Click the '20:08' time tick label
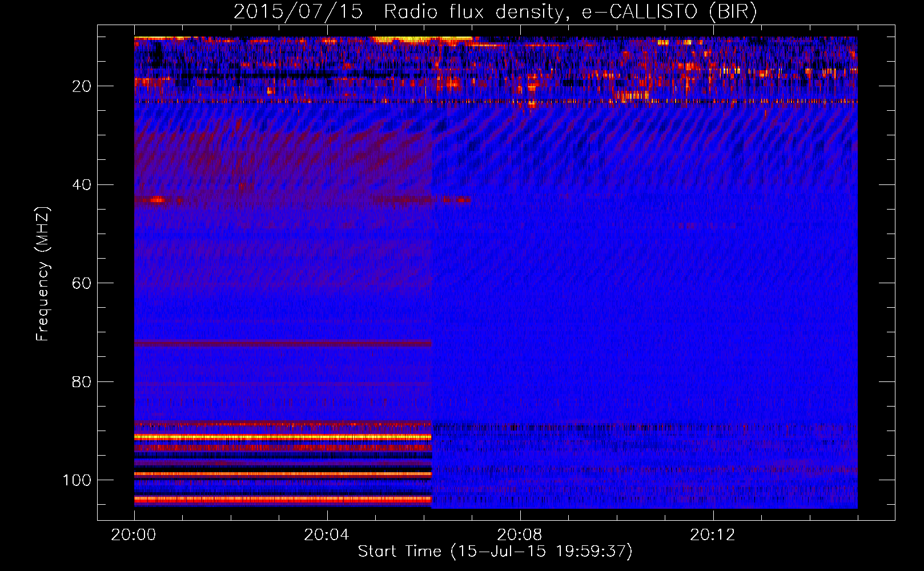The width and height of the screenshot is (924, 571). (520, 534)
